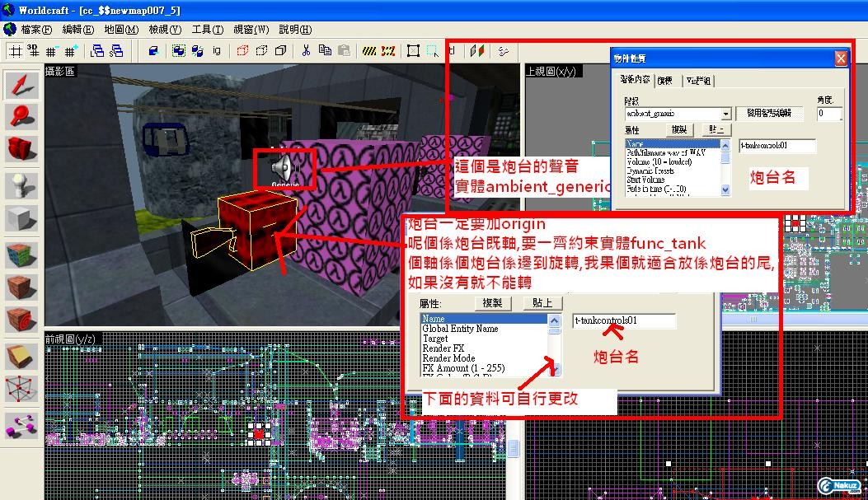Viewport: 868px width, 500px height.
Task: Select the Magnify tool
Action: click(x=21, y=117)
